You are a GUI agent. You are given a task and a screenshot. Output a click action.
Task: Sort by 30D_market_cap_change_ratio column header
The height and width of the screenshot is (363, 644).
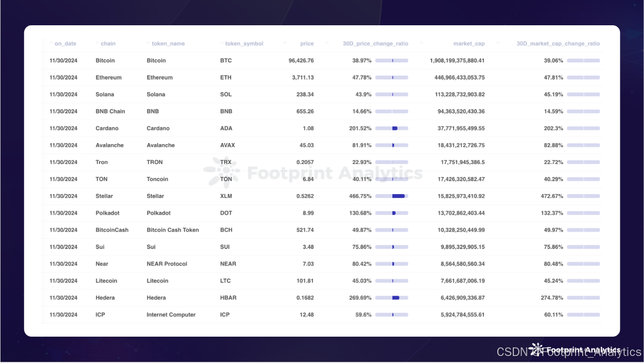coord(558,44)
